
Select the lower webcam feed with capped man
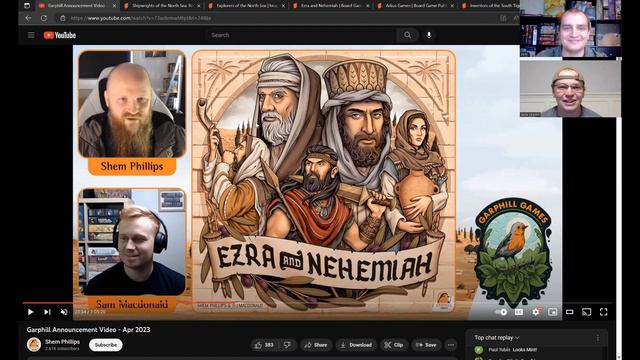pos(571,89)
